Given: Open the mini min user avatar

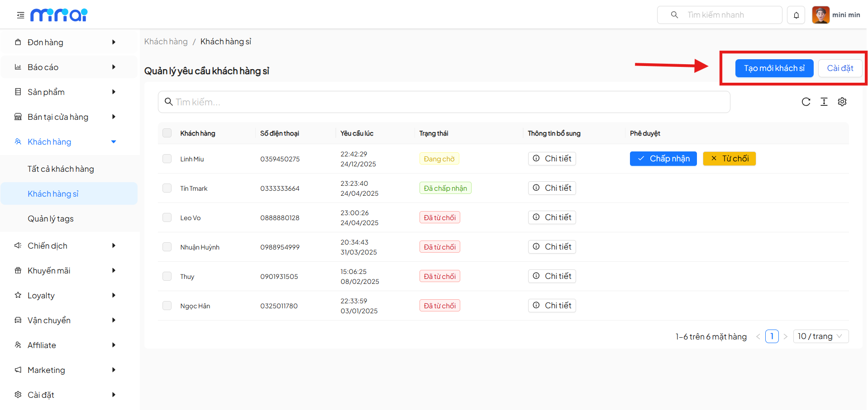Looking at the screenshot, I should [820, 15].
